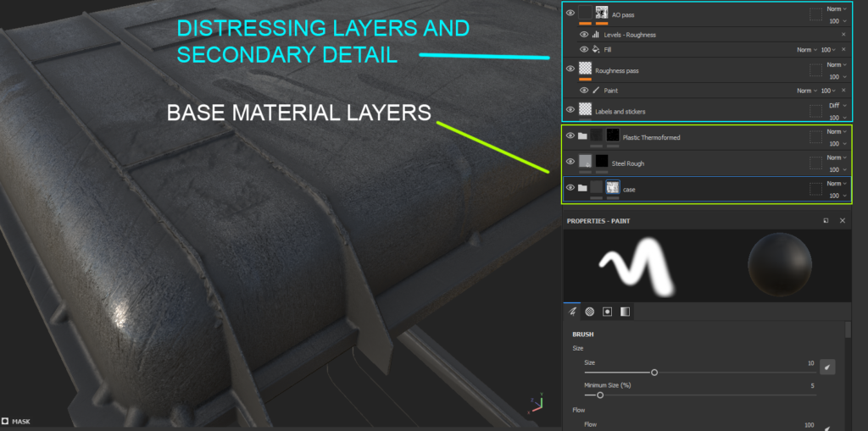Click the dashed geometry mask box on Labels and stickers
The image size is (868, 431).
pyautogui.click(x=815, y=111)
